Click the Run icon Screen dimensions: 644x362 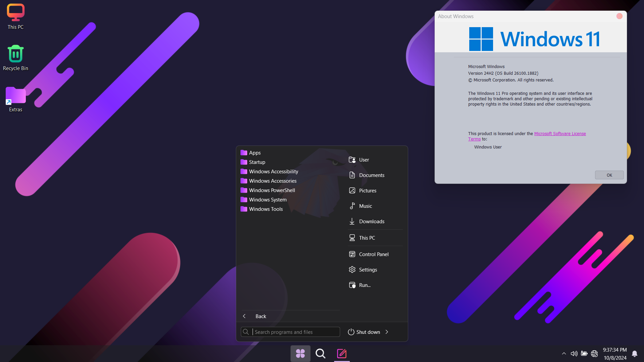click(352, 285)
